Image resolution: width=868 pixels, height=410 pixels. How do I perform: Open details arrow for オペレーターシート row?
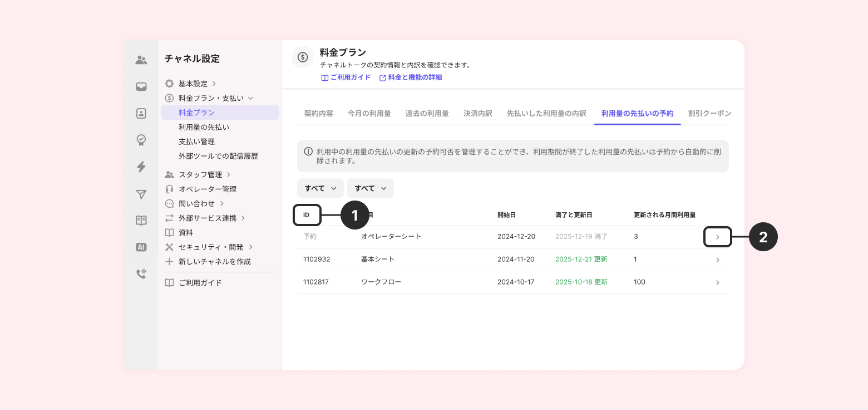717,237
